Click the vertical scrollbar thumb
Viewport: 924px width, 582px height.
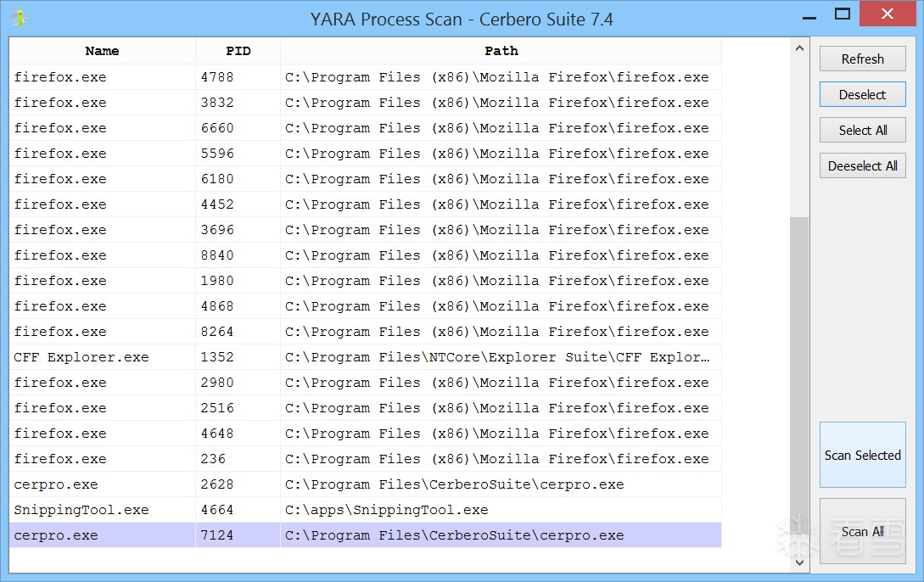click(799, 382)
